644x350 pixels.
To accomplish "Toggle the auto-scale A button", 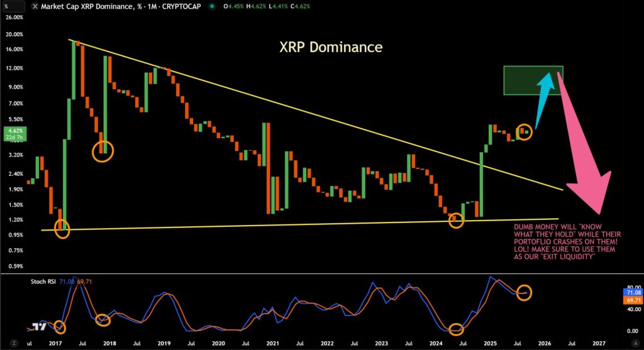I will [x=636, y=344].
